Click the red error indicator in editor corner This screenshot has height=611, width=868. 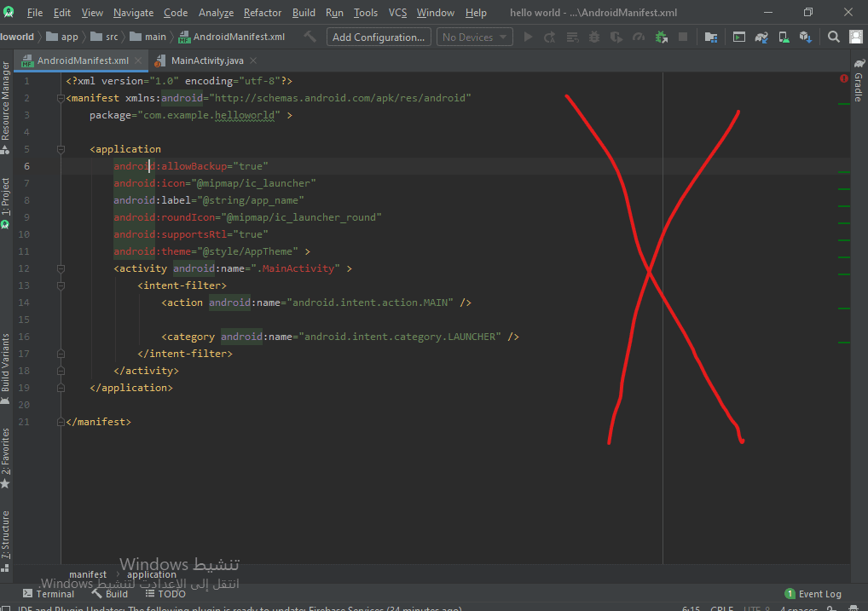(843, 78)
